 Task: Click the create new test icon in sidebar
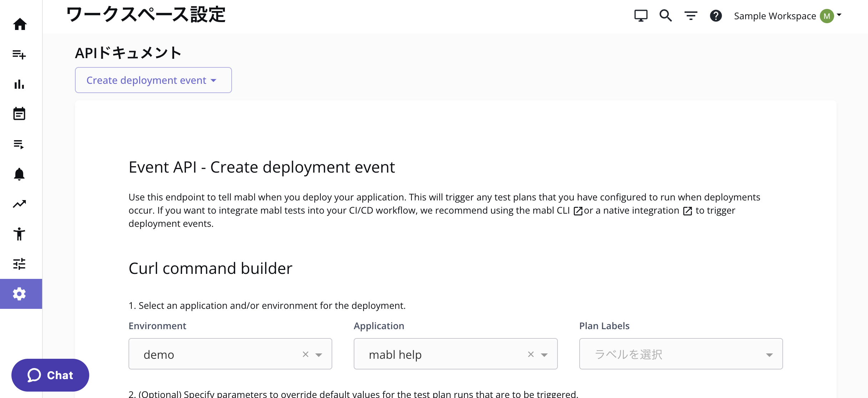(x=19, y=54)
